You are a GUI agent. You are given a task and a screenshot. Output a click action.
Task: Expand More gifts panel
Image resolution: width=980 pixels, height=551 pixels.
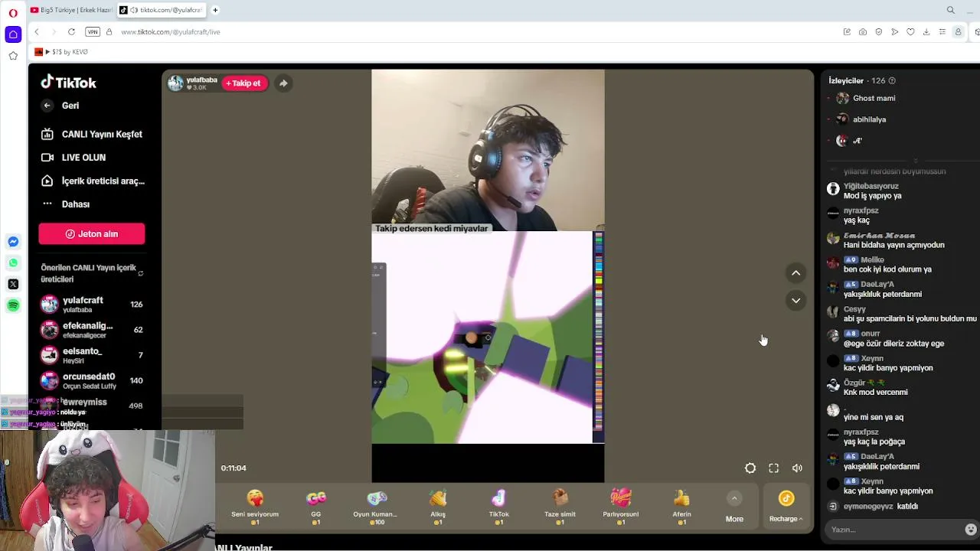(734, 507)
